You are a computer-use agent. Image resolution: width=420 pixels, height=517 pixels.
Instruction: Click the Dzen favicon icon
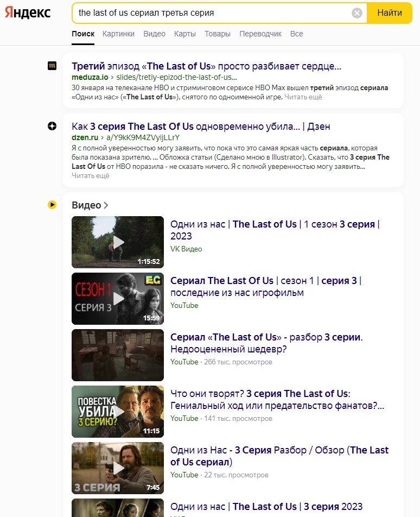tap(52, 126)
